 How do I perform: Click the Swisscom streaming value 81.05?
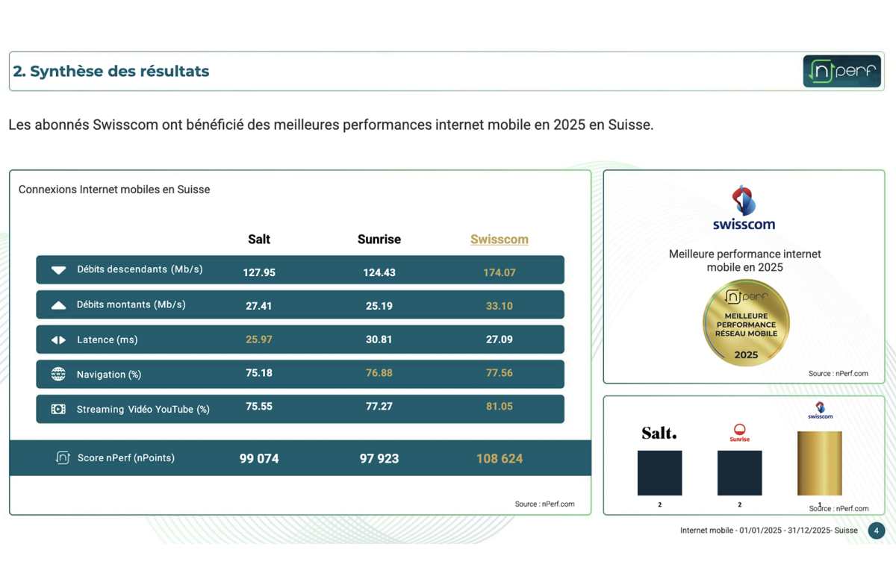[x=500, y=407]
